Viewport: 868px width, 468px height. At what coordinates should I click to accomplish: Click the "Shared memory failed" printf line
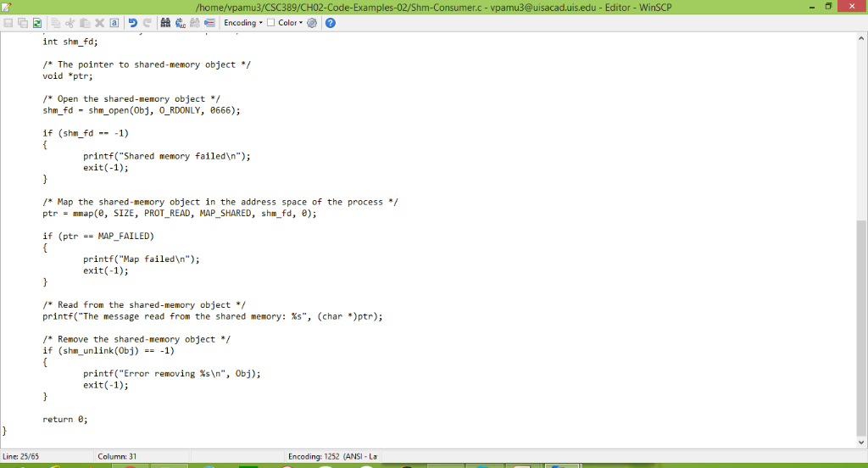tap(167, 156)
